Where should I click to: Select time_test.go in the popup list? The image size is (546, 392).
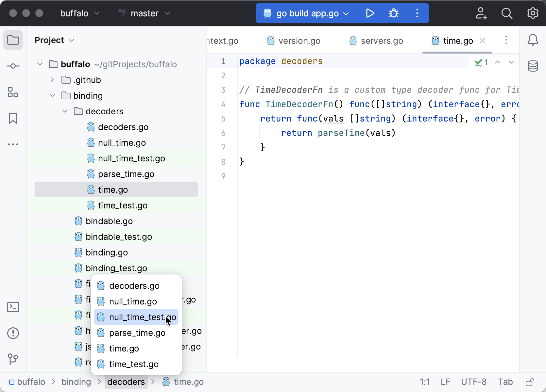(x=136, y=364)
